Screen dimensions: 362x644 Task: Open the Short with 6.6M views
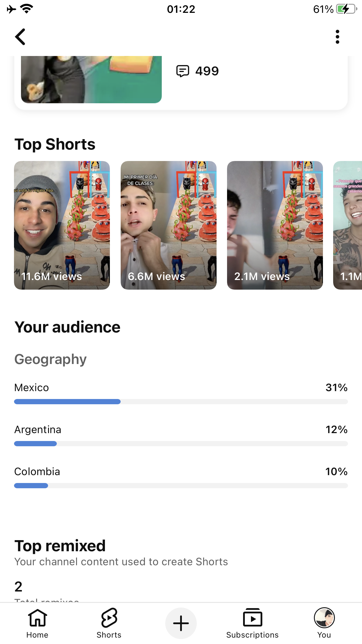[168, 225]
